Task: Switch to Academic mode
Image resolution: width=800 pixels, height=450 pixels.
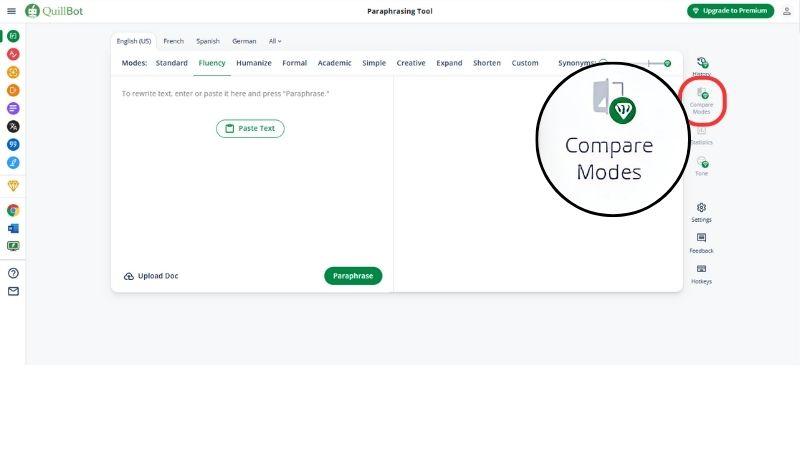Action: 334,63
